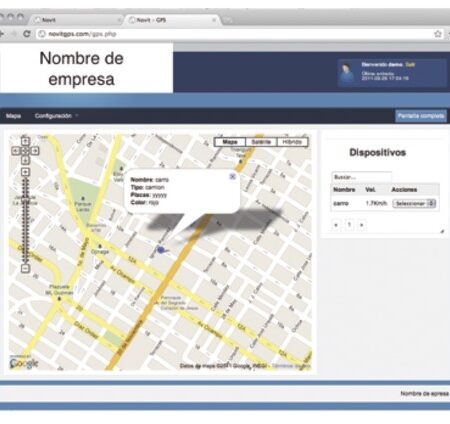
Task: Close the first Novit browser tab
Action: [119, 20]
